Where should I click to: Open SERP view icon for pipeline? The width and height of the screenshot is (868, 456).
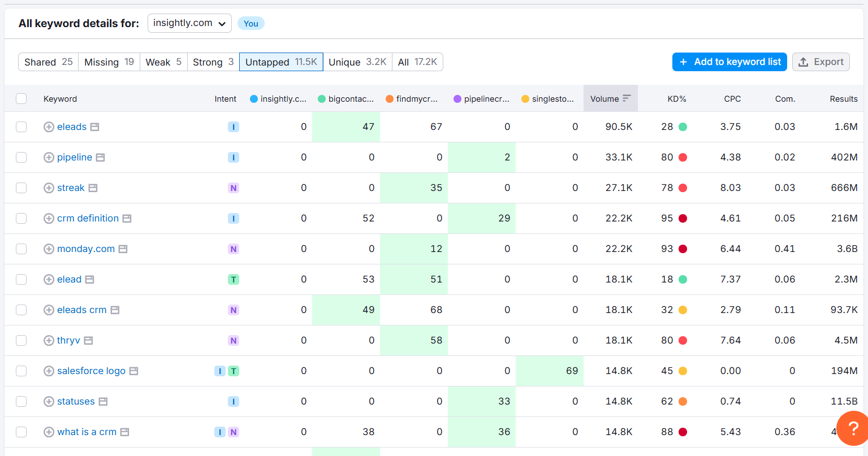point(100,158)
